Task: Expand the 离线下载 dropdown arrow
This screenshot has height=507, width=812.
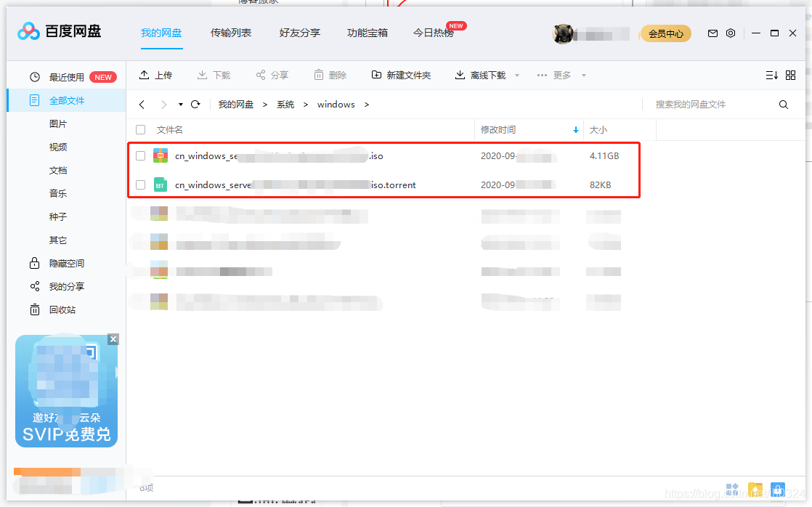Action: point(517,76)
